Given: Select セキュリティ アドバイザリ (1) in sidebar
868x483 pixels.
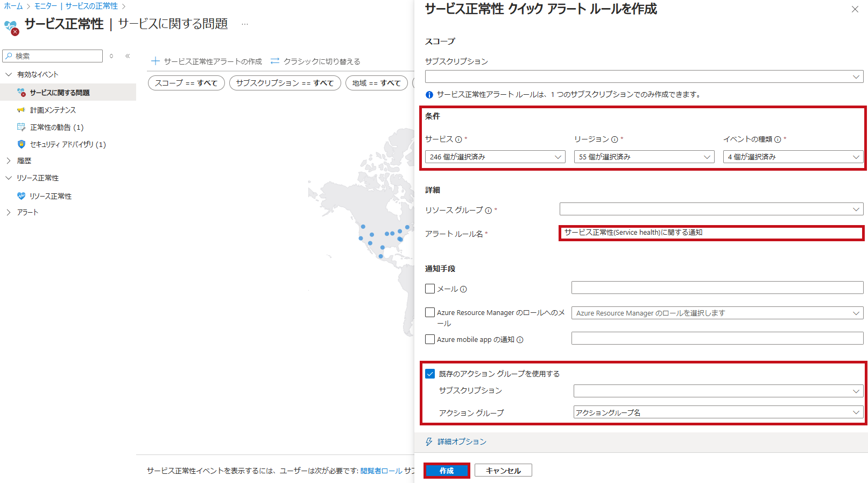Looking at the screenshot, I should [x=68, y=144].
